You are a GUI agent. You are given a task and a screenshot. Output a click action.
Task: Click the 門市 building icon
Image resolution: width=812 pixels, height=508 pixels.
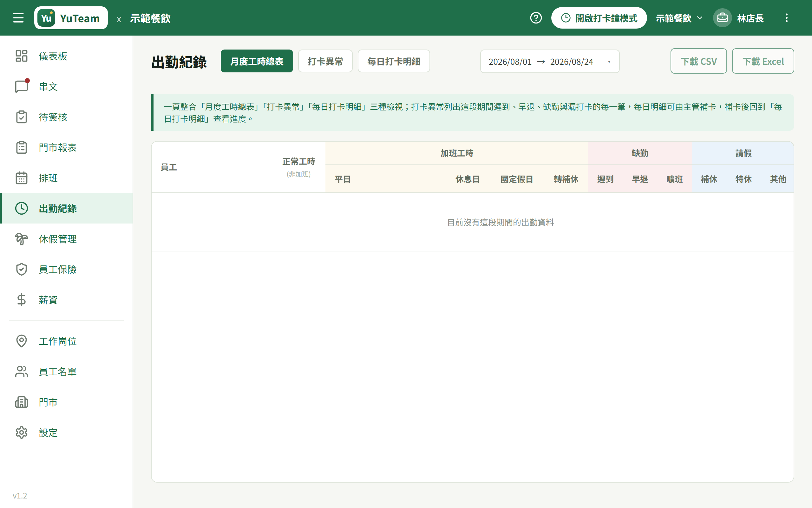pos(22,402)
